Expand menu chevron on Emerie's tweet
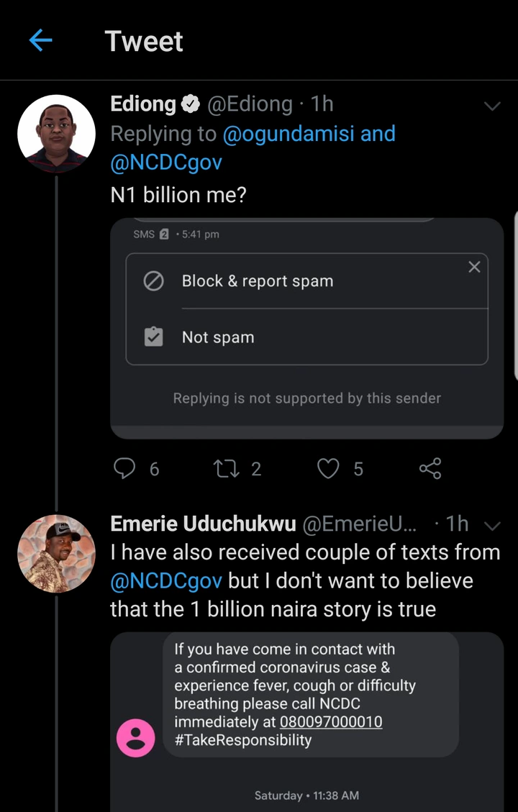518x812 pixels. click(493, 526)
